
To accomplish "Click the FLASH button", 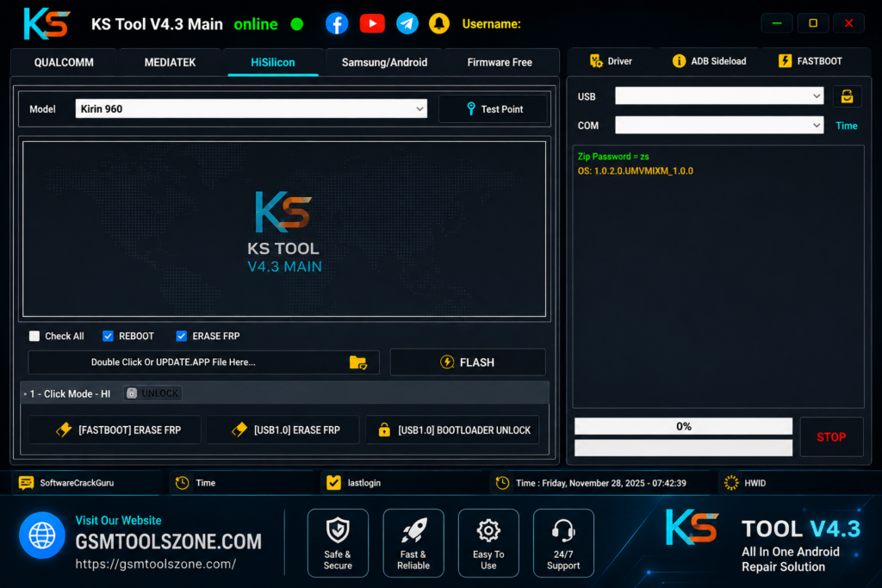I will click(468, 362).
